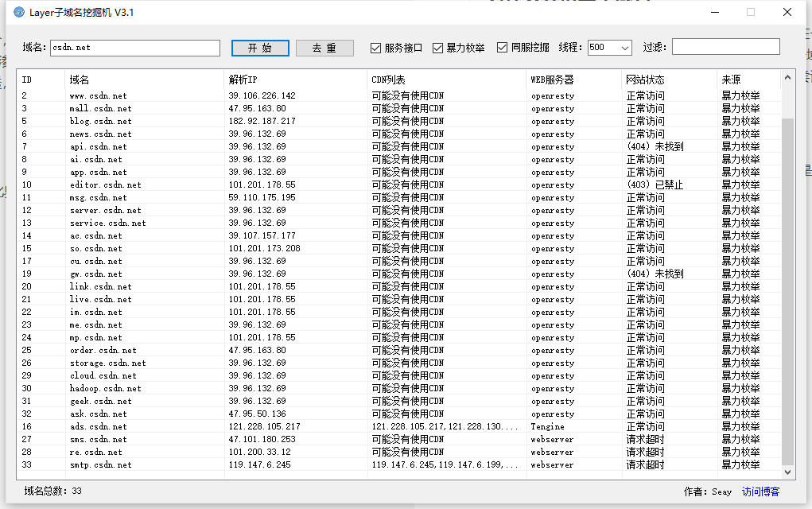
Task: Click scrollbar down arrow in results list
Action: (787, 472)
